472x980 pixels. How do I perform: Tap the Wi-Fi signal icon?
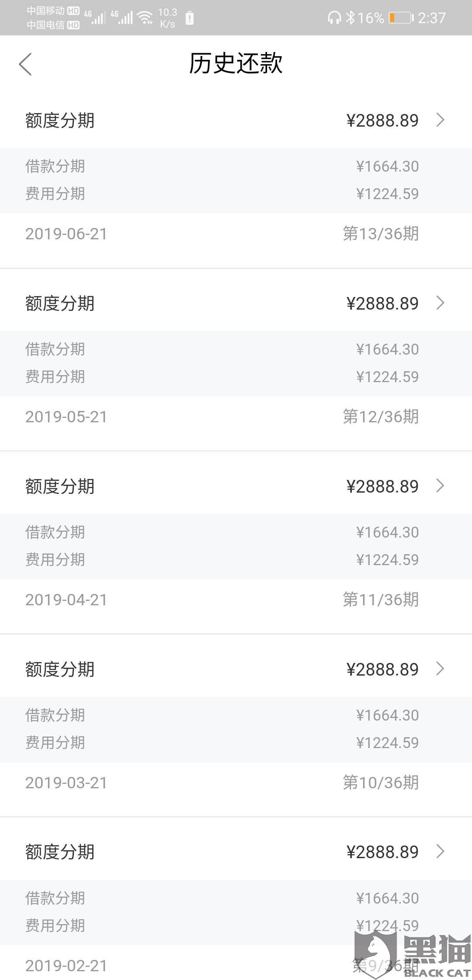click(144, 17)
